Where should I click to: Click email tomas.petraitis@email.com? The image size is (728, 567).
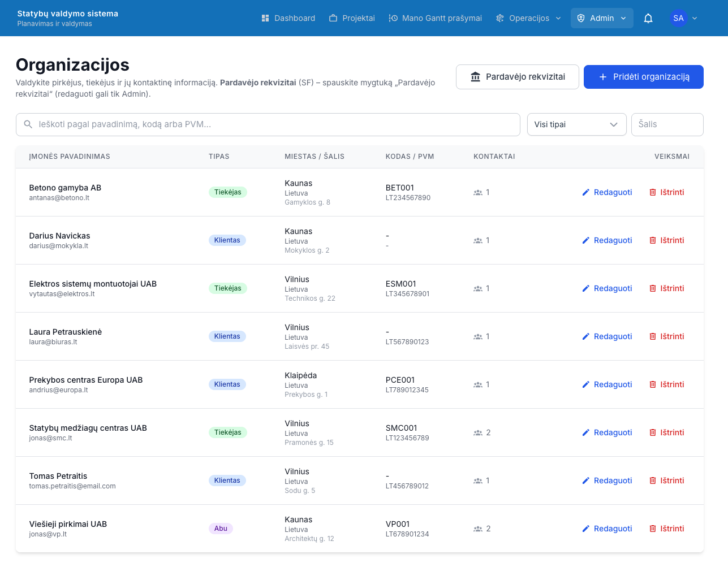pyautogui.click(x=72, y=486)
